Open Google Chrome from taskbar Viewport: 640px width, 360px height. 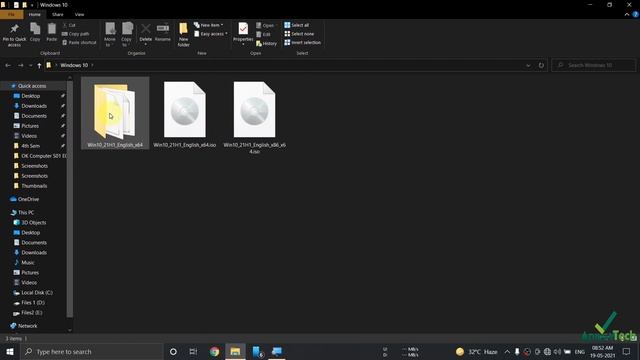pyautogui.click(x=214, y=351)
